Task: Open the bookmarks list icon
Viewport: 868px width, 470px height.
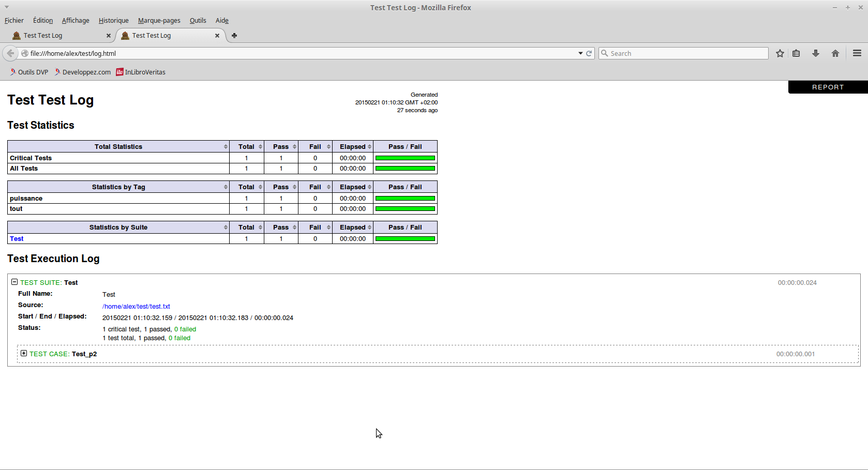Action: (x=796, y=53)
